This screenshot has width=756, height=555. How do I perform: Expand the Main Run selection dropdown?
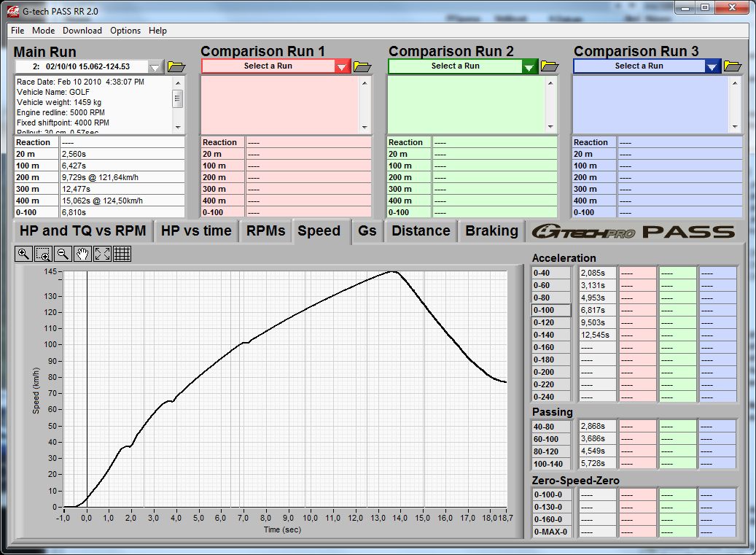click(x=155, y=67)
